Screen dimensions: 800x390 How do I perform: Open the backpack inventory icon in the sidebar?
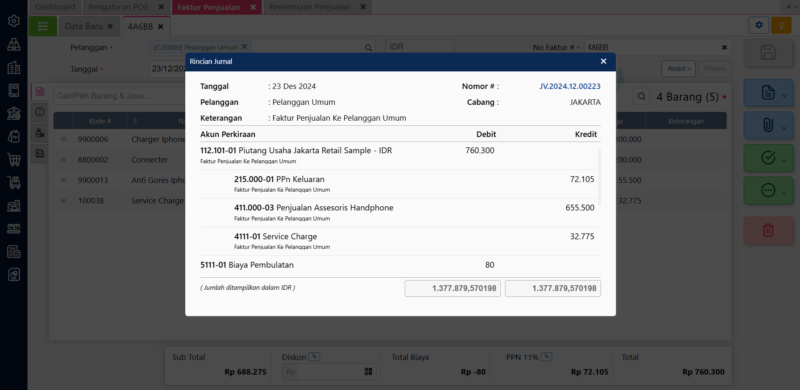pyautogui.click(x=14, y=136)
